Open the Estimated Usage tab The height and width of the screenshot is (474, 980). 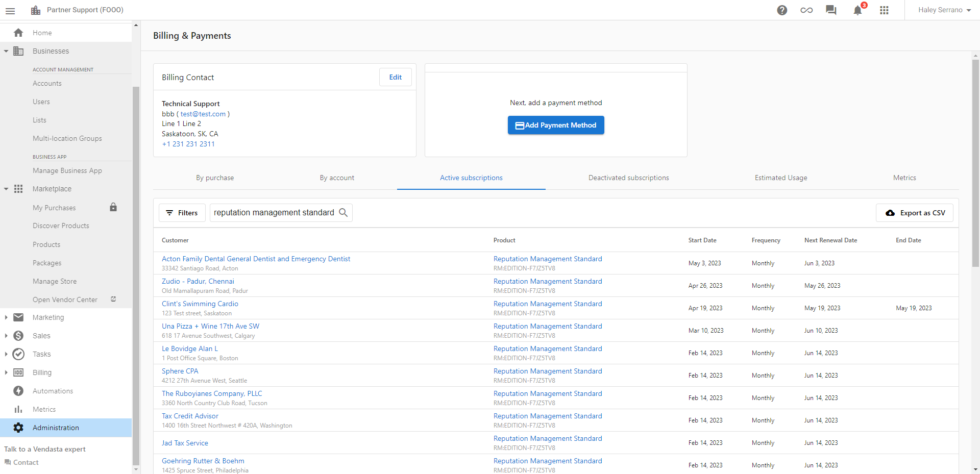(781, 178)
